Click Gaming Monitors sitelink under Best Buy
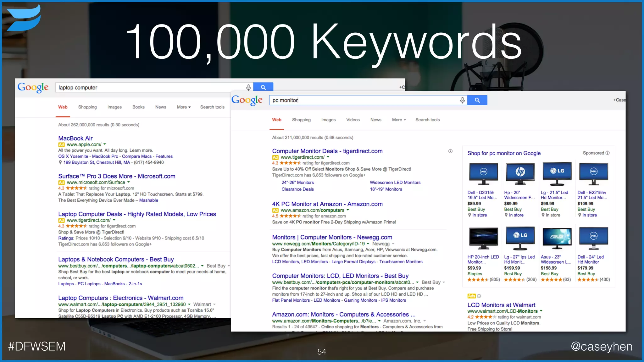This screenshot has width=644, height=362. click(360, 300)
